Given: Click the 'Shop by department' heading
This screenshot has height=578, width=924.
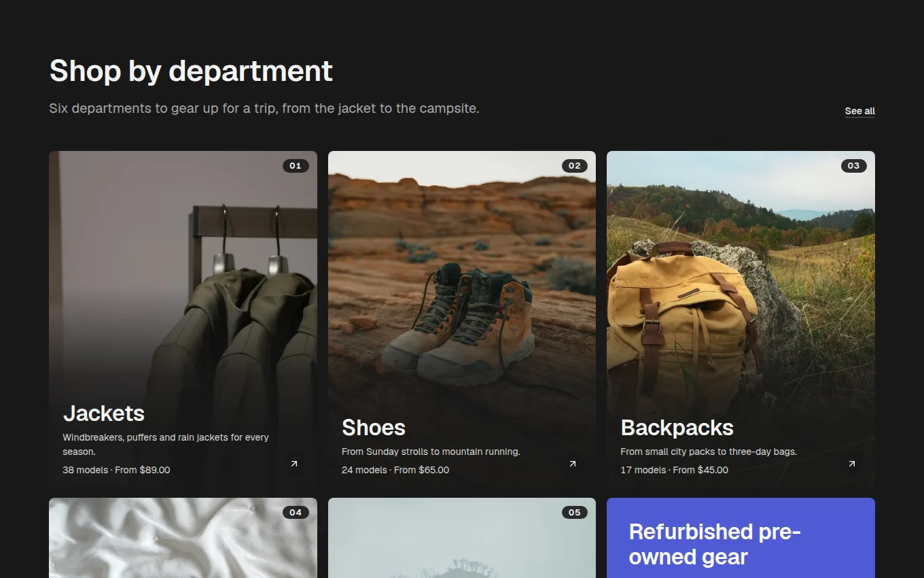Looking at the screenshot, I should (191, 71).
